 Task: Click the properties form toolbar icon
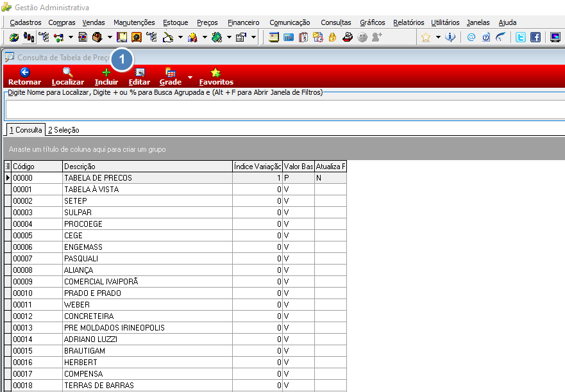point(241,37)
